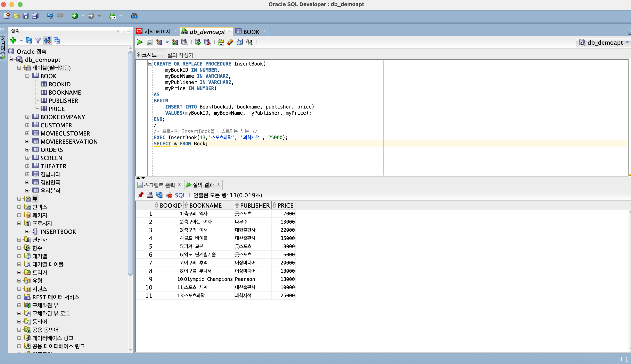
Task: Run the statement with the green play icon
Action: [x=140, y=42]
